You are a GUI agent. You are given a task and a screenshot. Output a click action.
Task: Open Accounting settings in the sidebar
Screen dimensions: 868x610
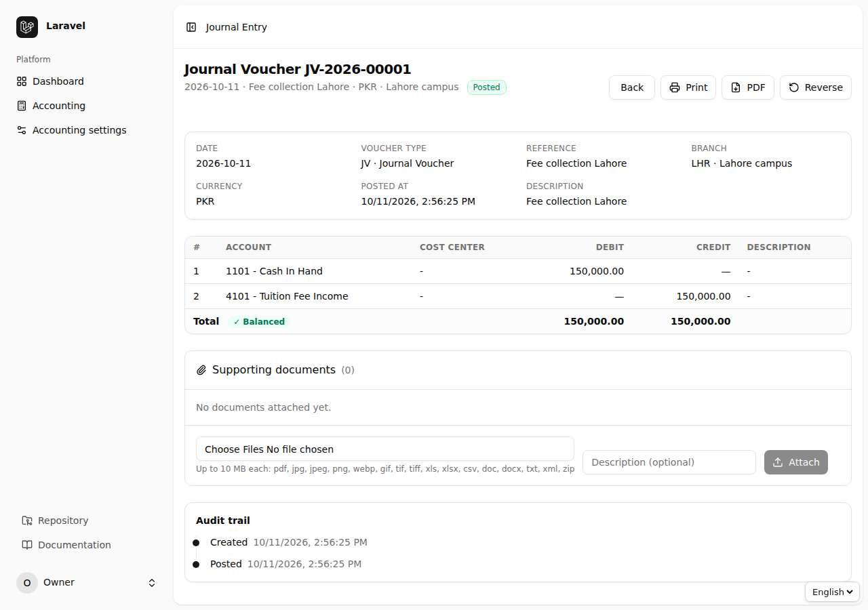pyautogui.click(x=87, y=130)
